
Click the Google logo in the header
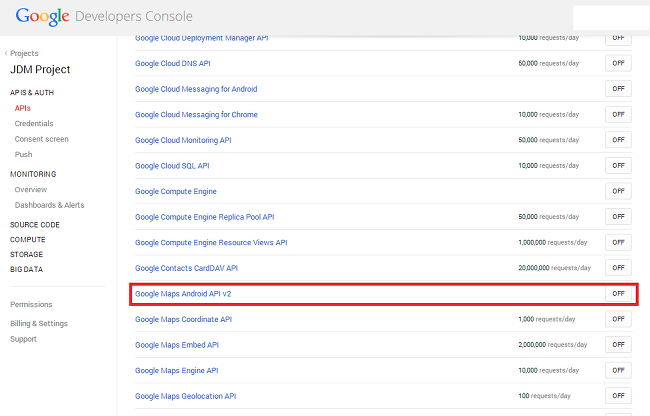coord(42,17)
